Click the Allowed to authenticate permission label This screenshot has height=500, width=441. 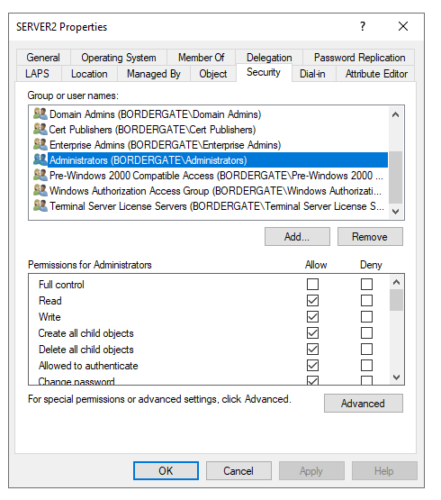coord(88,365)
